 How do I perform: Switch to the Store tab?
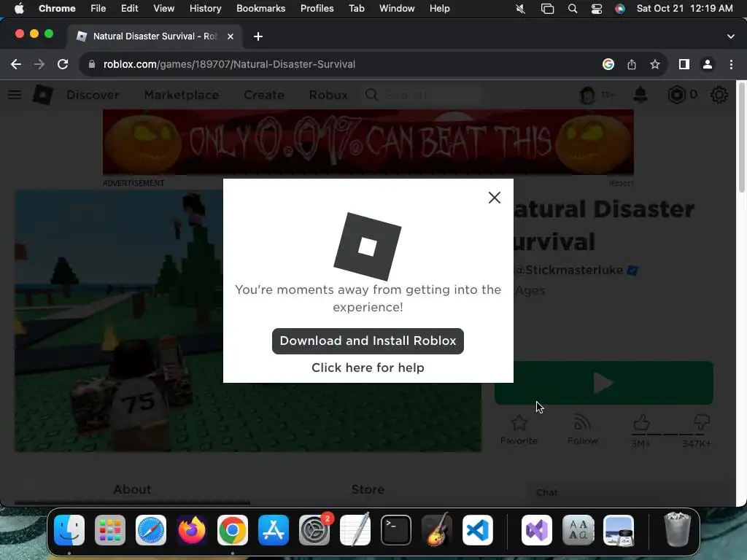(x=368, y=489)
